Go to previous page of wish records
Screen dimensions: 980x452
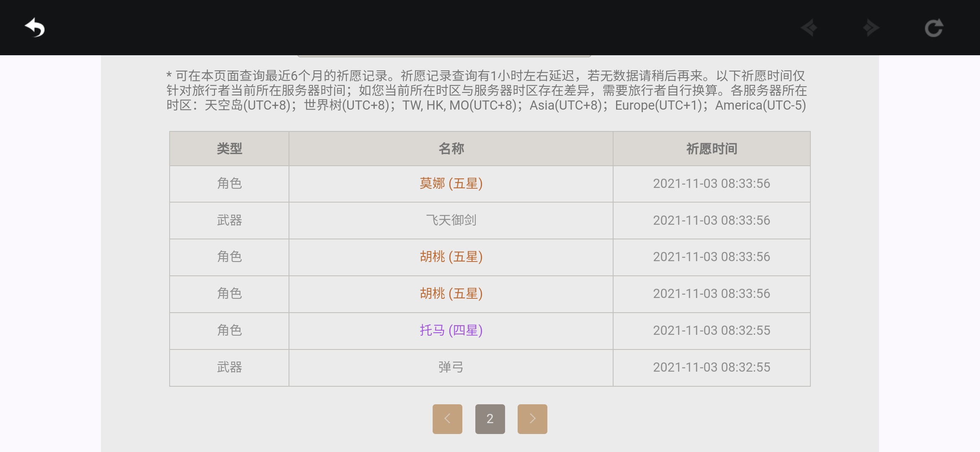[447, 419]
